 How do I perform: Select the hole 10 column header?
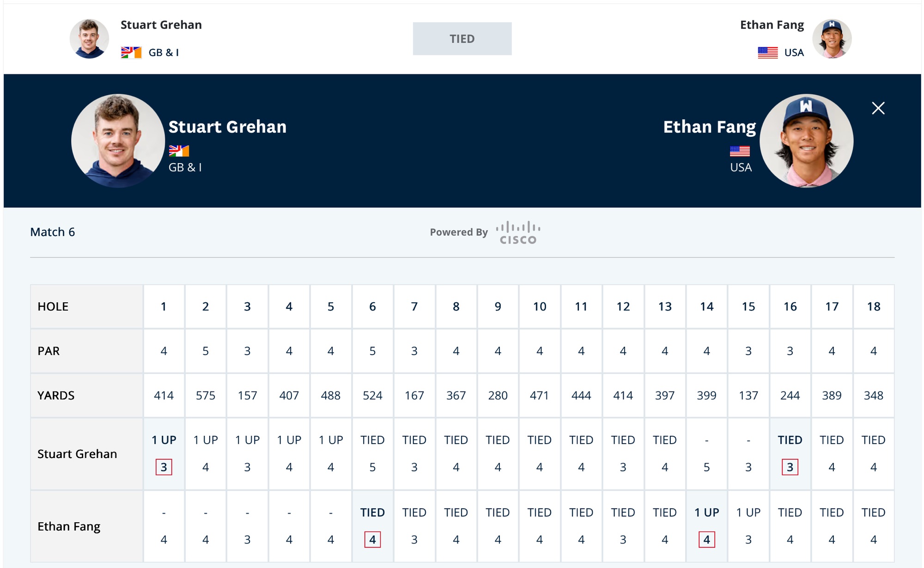click(x=539, y=306)
